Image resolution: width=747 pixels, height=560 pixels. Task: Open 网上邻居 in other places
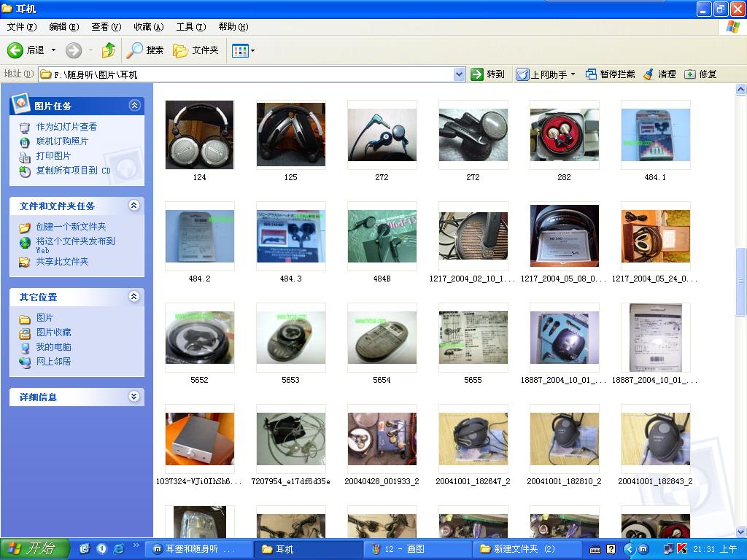pyautogui.click(x=53, y=362)
